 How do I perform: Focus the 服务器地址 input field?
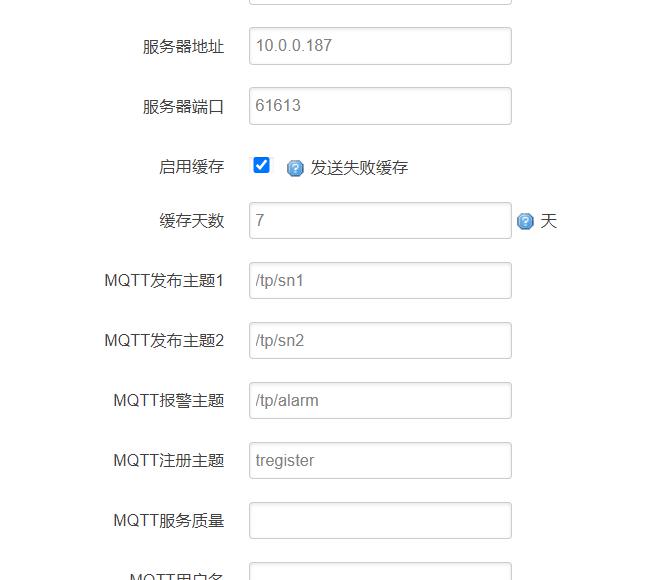380,46
